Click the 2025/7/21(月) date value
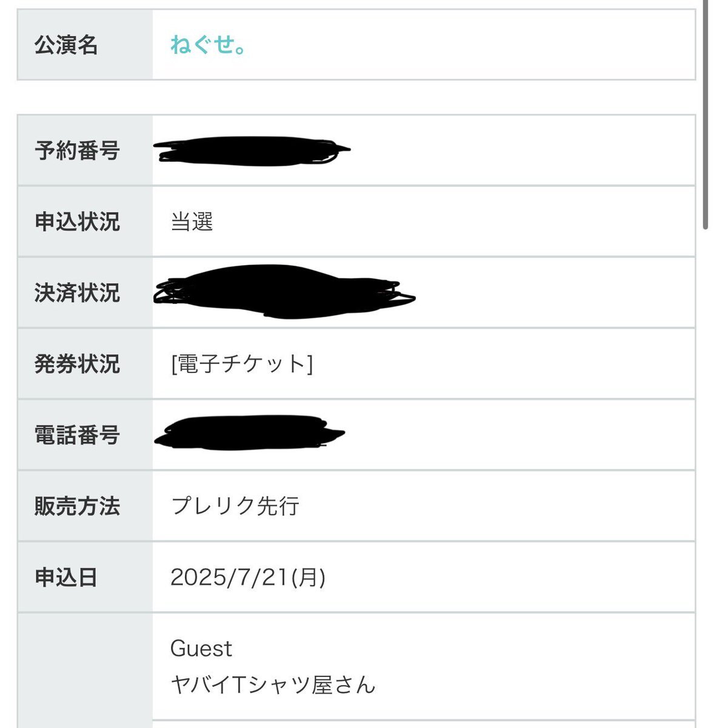The image size is (713, 728). point(248,577)
